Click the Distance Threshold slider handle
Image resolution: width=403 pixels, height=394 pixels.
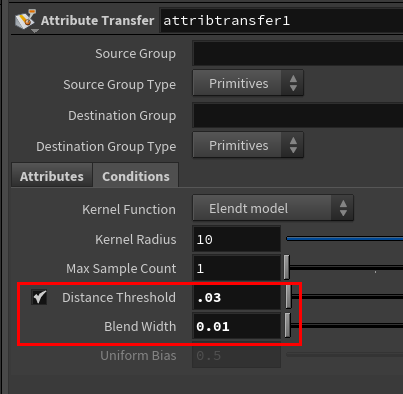[288, 296]
